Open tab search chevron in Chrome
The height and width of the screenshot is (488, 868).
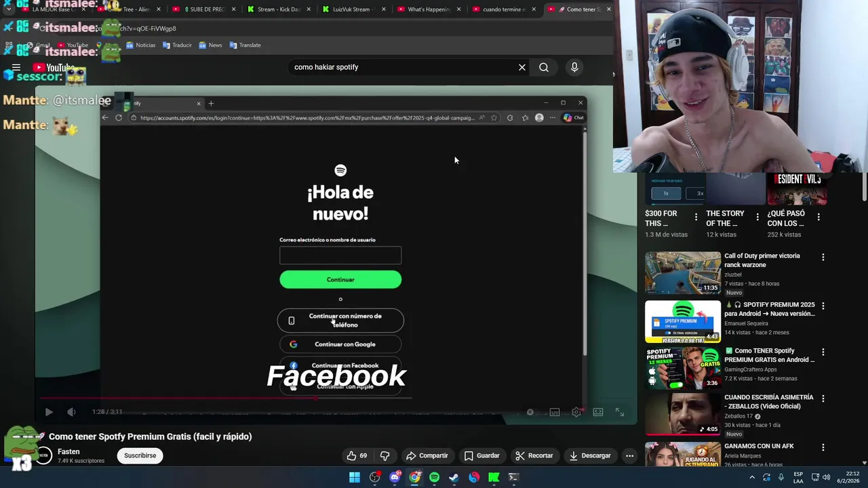[x=8, y=9]
